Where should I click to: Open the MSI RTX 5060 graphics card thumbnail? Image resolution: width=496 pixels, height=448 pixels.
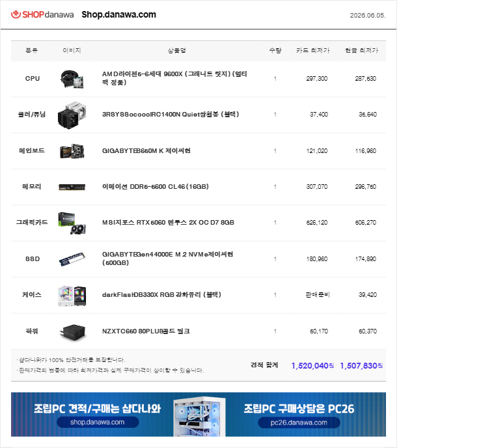coord(72,223)
